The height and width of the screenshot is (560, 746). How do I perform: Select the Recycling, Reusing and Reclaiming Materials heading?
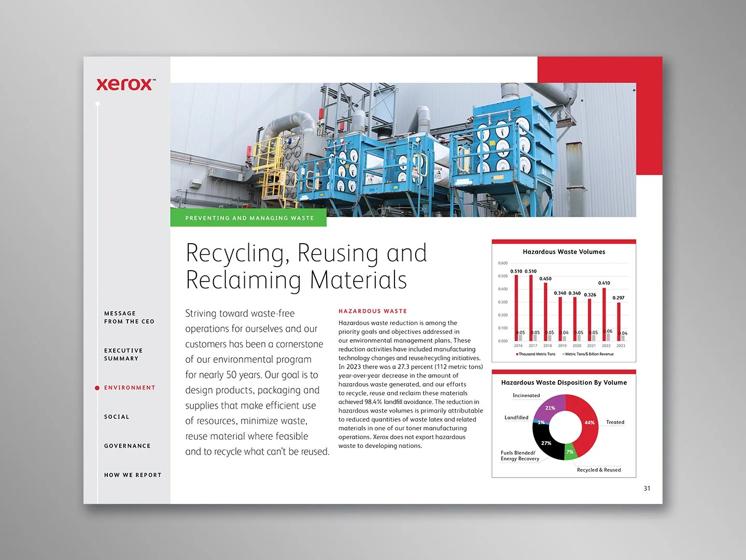tap(306, 267)
